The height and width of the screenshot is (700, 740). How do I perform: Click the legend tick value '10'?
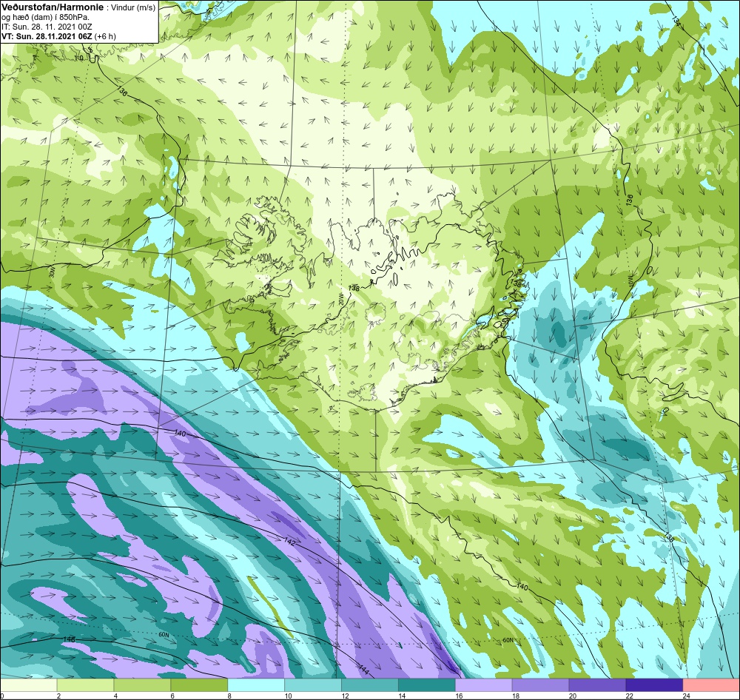point(288,696)
